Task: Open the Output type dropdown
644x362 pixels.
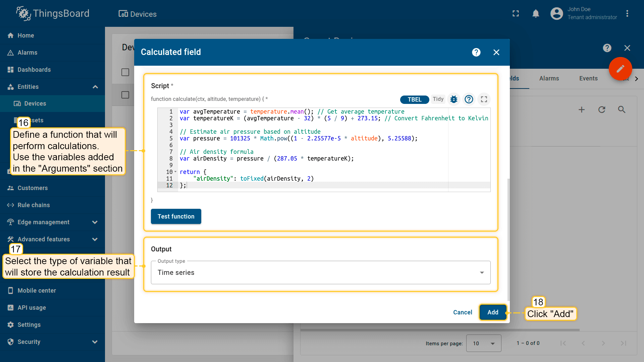Action: point(320,273)
